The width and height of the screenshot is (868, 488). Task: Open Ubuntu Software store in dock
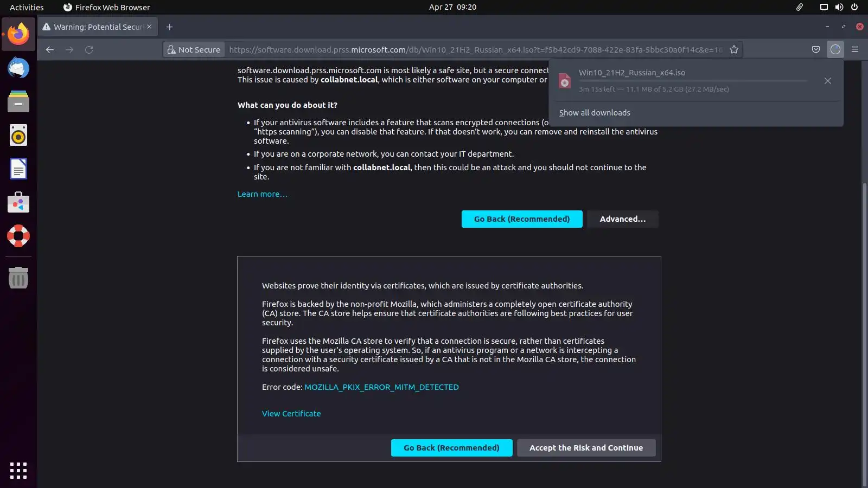click(x=18, y=202)
